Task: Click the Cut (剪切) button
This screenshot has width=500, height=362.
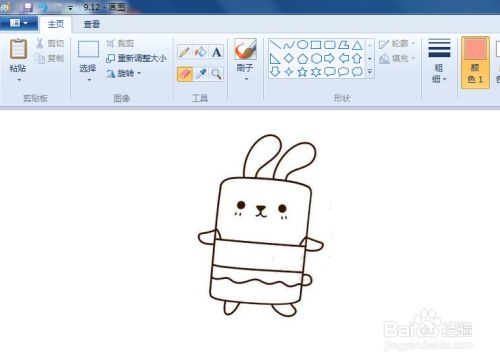Action: coord(50,43)
